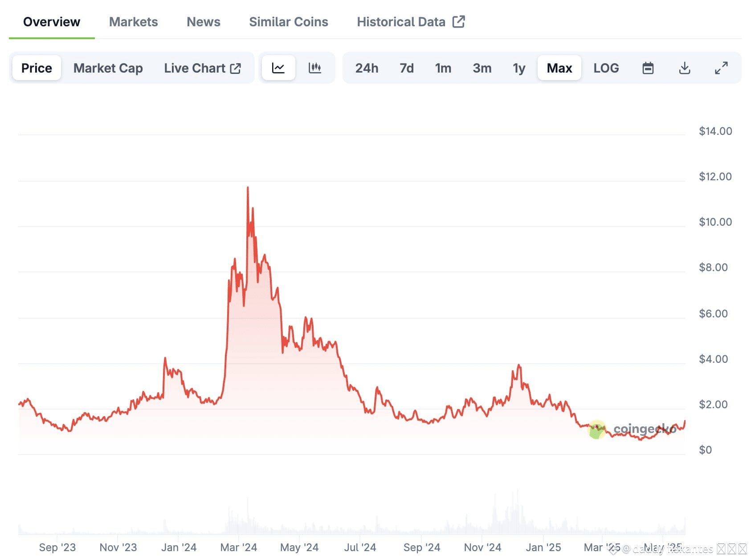Click the Sep '24 date label
751x560 pixels.
click(x=422, y=547)
